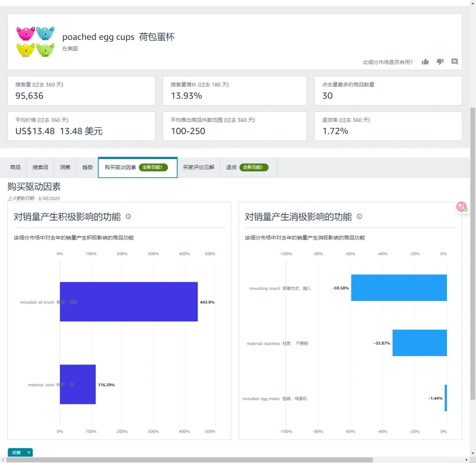Open the 反馈 feedback button
This screenshot has width=476, height=463.
[16, 452]
